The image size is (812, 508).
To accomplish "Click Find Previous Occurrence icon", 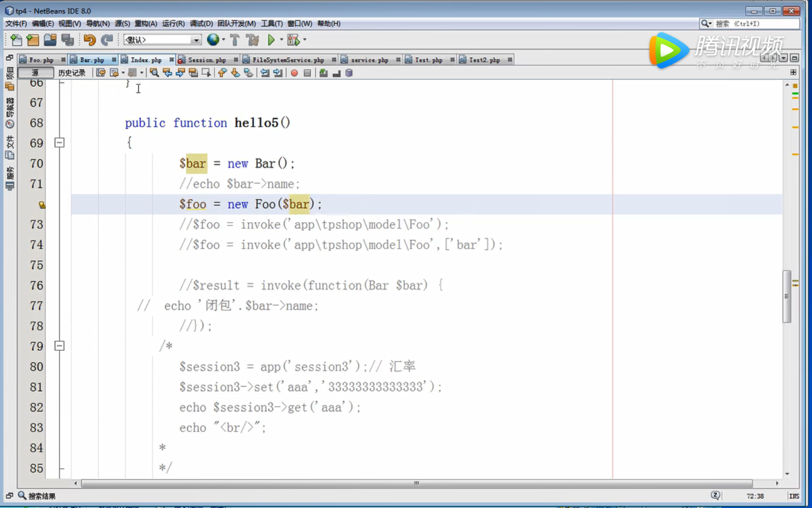I will 167,73.
